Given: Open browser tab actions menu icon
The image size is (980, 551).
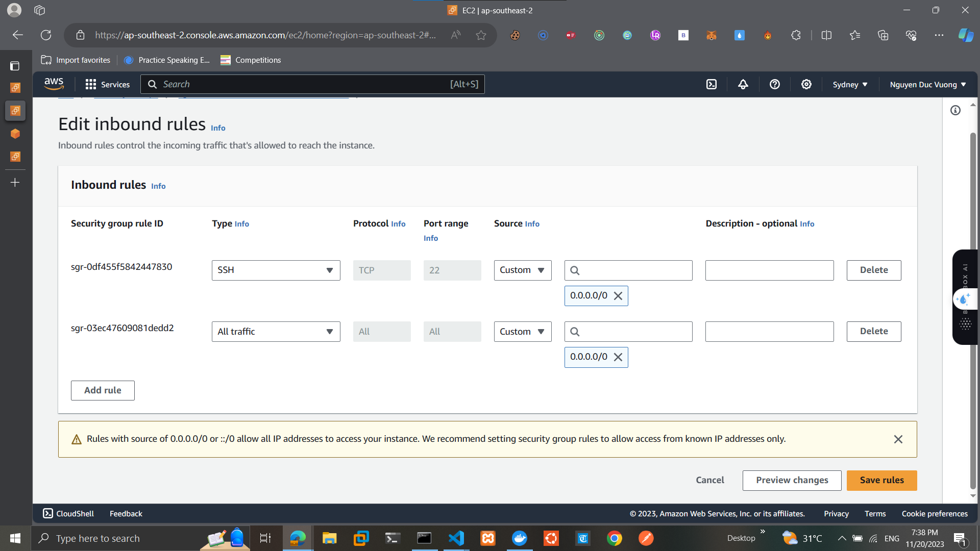Looking at the screenshot, I should [15, 66].
